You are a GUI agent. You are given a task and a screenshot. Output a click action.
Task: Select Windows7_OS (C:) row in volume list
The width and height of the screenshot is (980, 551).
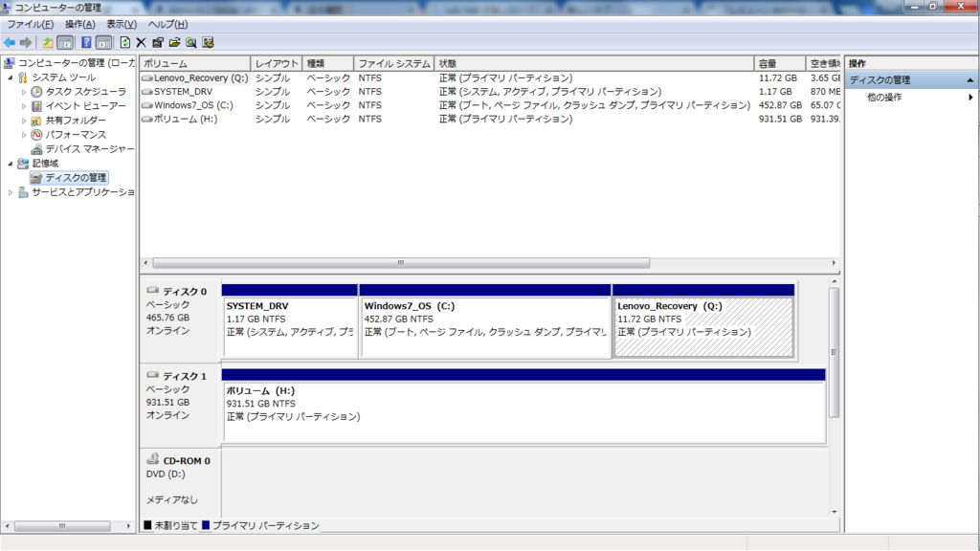pos(491,105)
